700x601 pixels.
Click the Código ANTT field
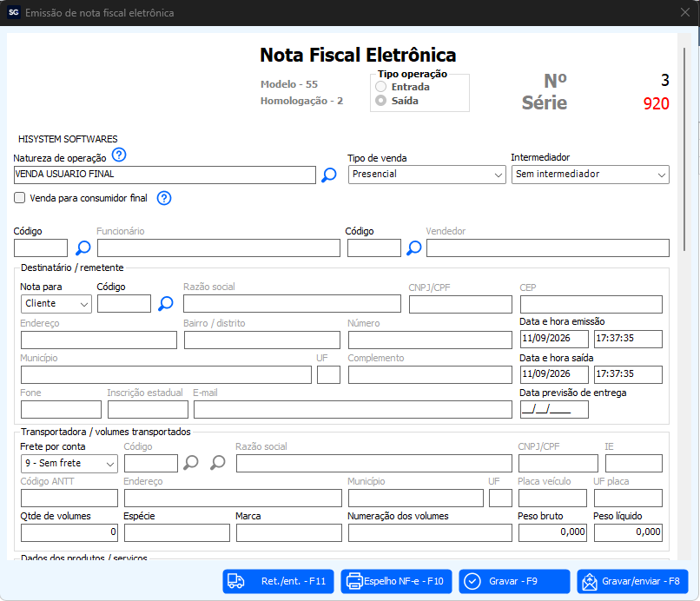tap(69, 499)
